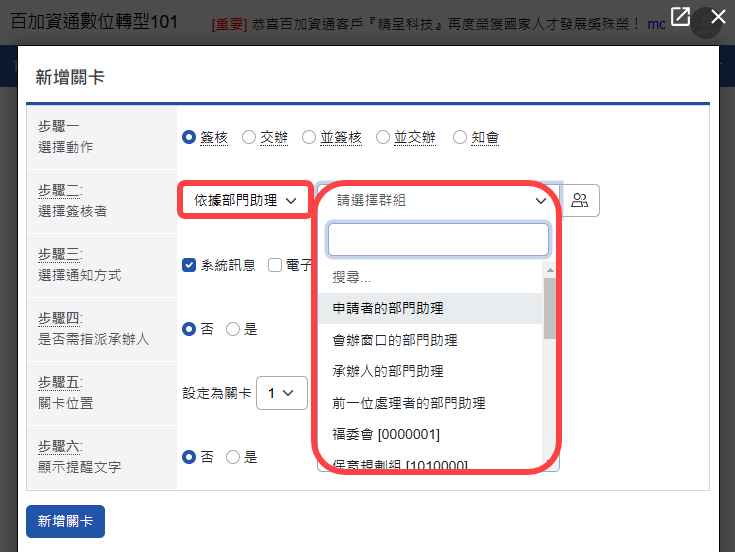The height and width of the screenshot is (552, 735).
Task: Select 福委會 [0000001] from the list
Action: point(430,434)
